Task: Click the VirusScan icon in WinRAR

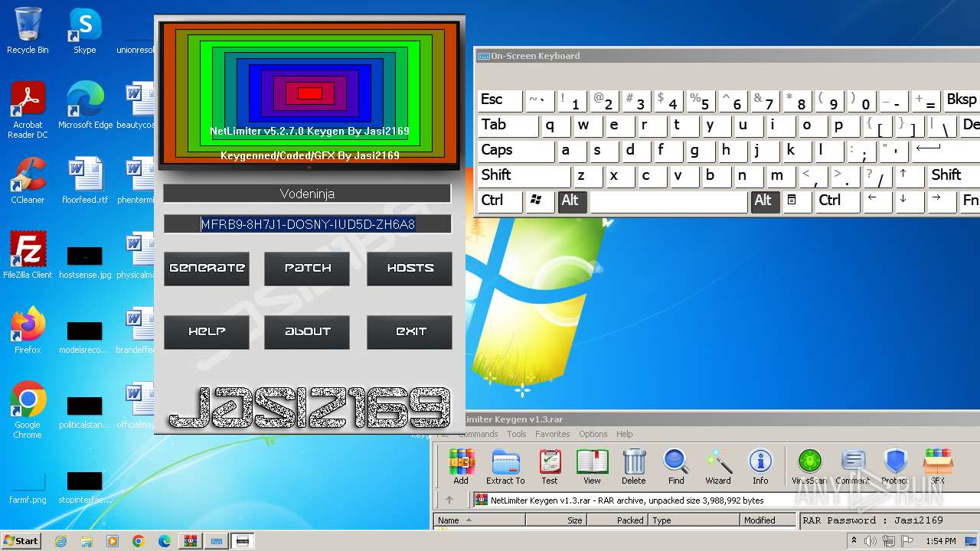Action: pyautogui.click(x=809, y=466)
